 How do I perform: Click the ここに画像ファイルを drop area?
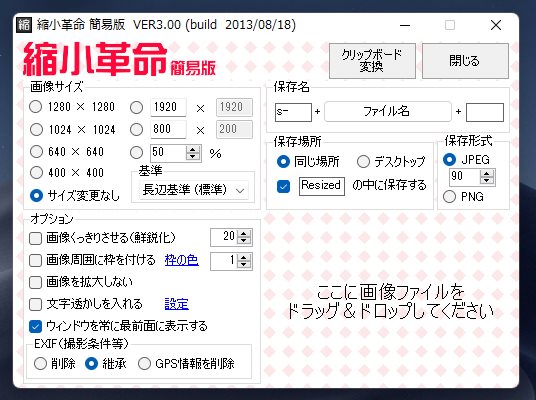point(390,301)
